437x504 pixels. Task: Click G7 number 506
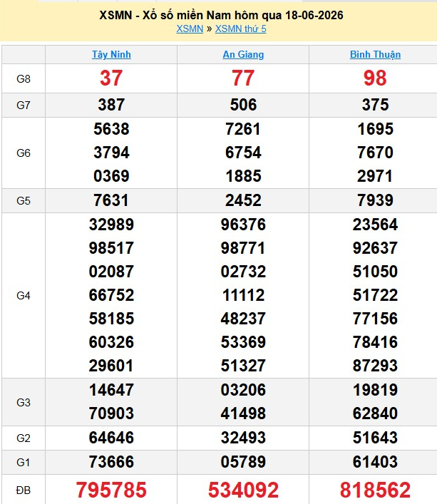(x=243, y=105)
